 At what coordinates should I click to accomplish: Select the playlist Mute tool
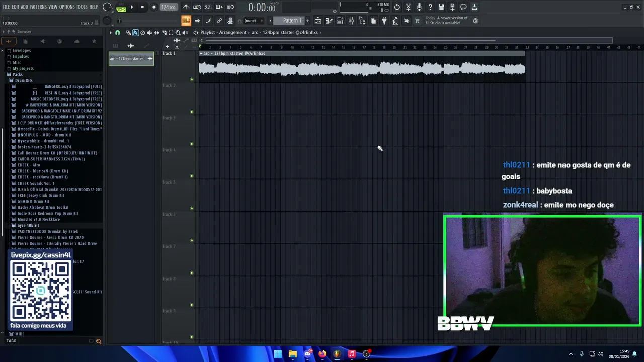[x=149, y=33]
